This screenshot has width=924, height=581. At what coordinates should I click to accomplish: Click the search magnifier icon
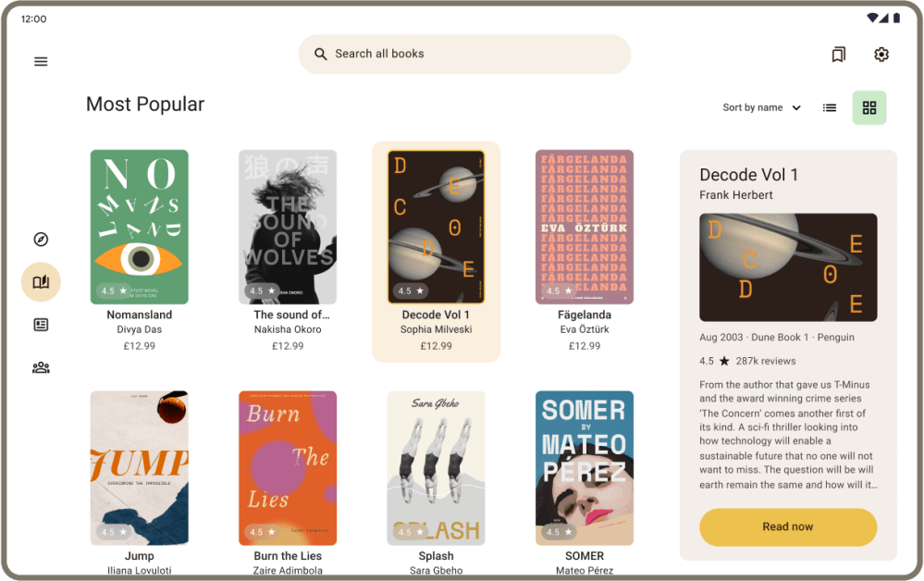pos(321,55)
